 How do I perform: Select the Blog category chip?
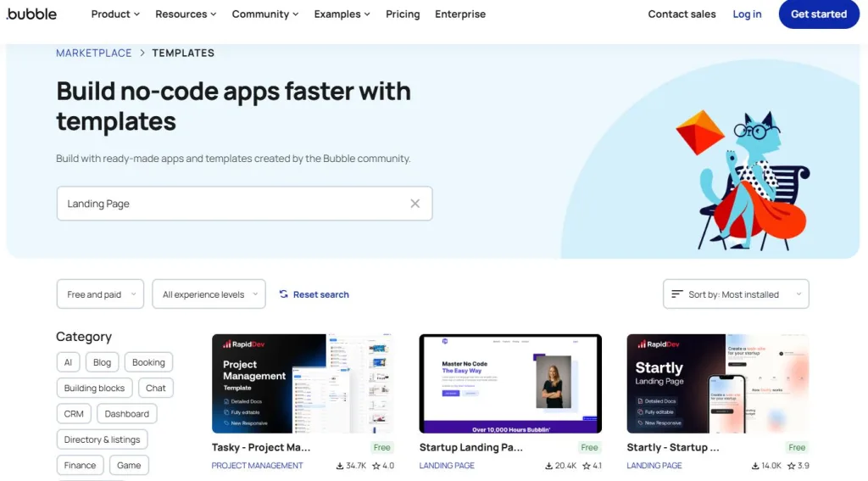(102, 362)
